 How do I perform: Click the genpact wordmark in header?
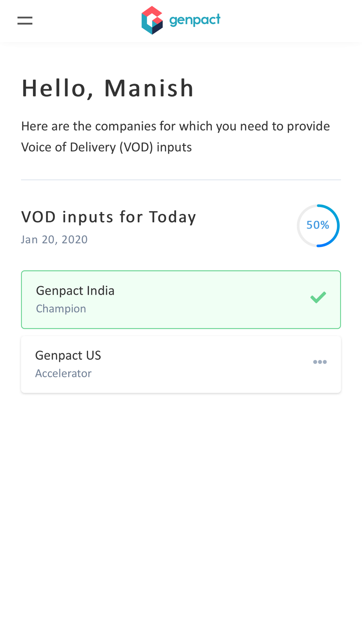tap(195, 20)
